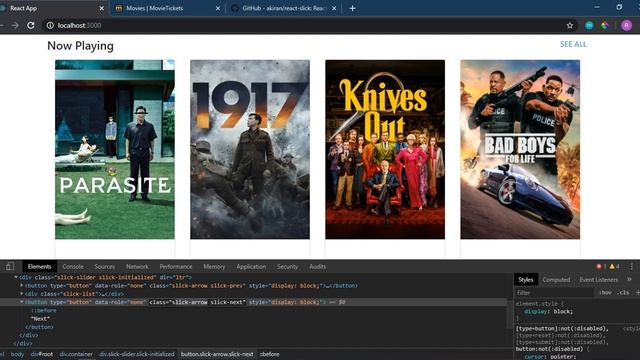
Task: Go forward with the browser arrow
Action: point(15,25)
